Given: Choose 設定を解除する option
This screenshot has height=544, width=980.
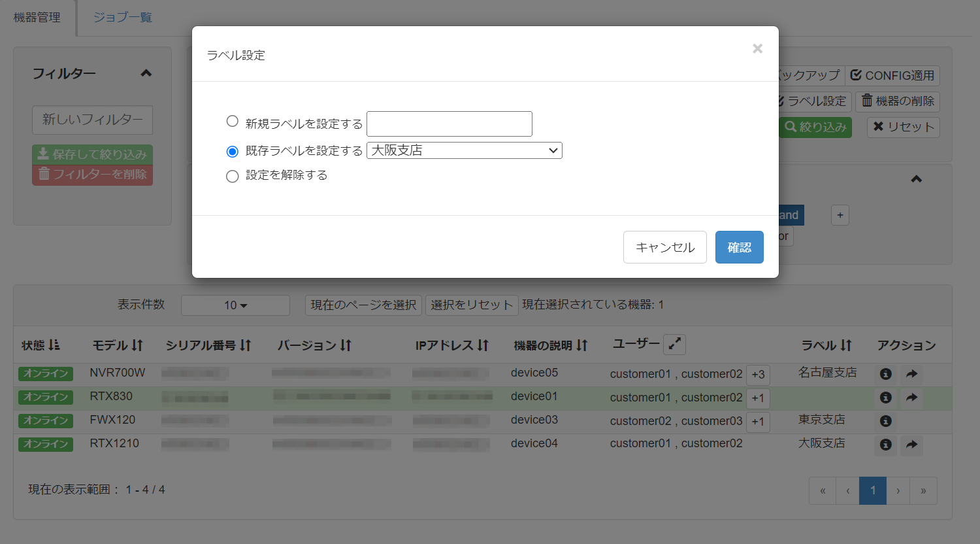Looking at the screenshot, I should 232,176.
